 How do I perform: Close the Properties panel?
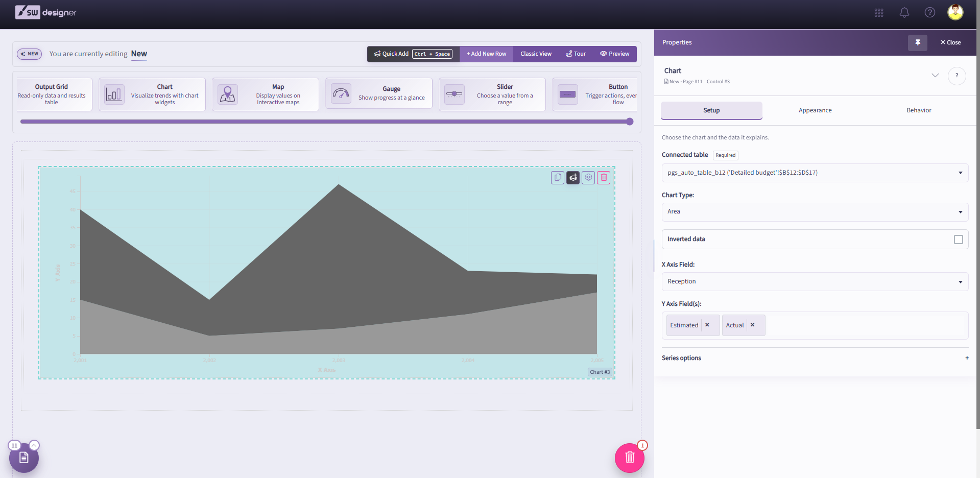950,42
